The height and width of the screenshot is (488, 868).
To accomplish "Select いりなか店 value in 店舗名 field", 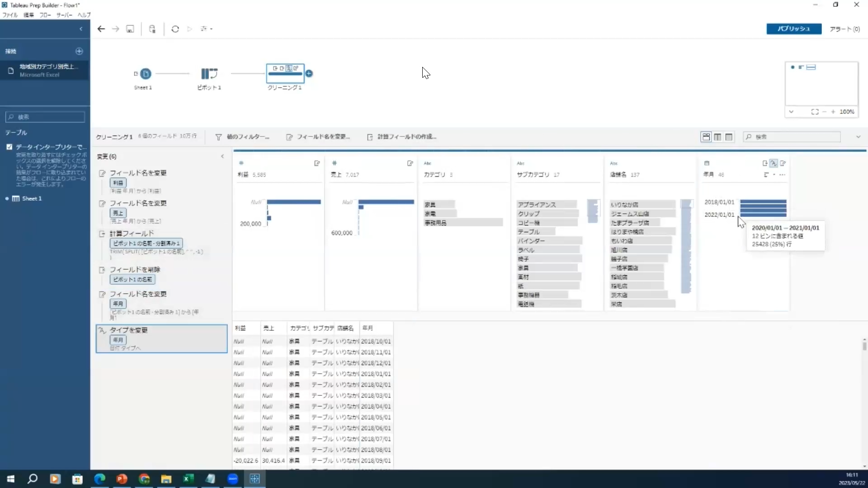I will click(642, 205).
